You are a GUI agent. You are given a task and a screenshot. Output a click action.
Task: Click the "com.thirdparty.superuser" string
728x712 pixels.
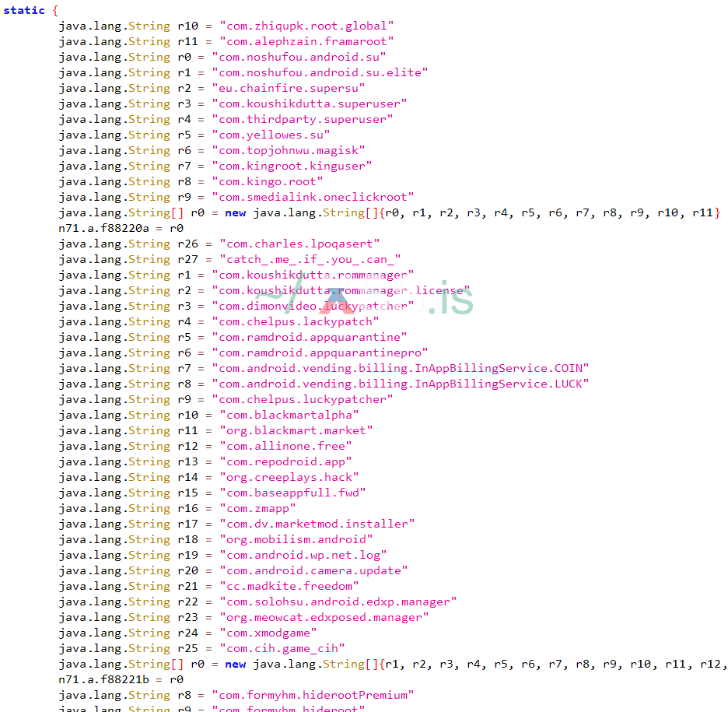[303, 119]
